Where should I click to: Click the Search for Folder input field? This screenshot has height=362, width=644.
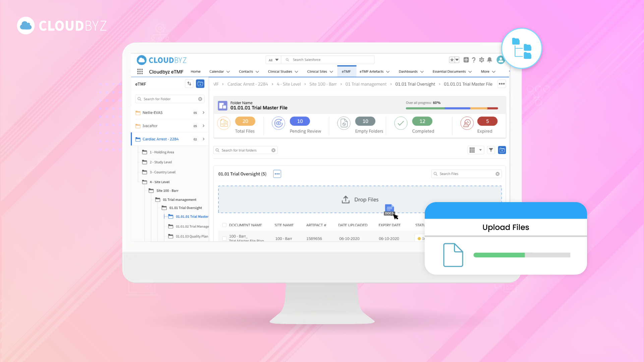(170, 98)
